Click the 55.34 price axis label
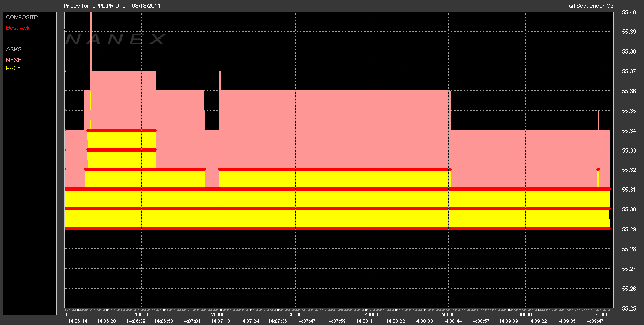This screenshot has height=325, width=644. pyautogui.click(x=628, y=131)
